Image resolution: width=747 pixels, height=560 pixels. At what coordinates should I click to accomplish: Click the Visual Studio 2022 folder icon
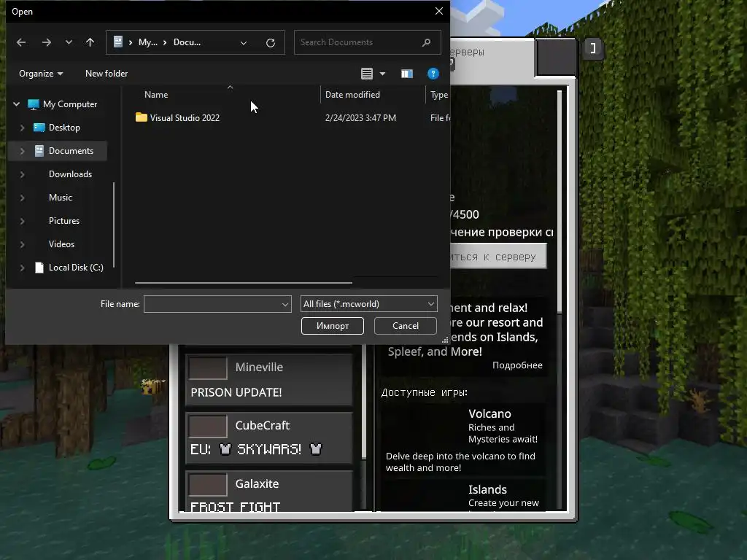pos(141,117)
